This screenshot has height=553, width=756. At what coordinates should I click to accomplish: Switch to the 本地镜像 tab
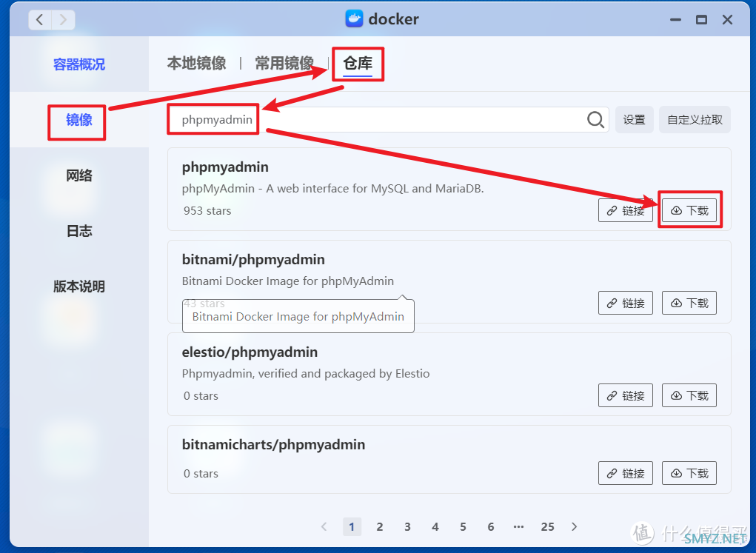(197, 63)
